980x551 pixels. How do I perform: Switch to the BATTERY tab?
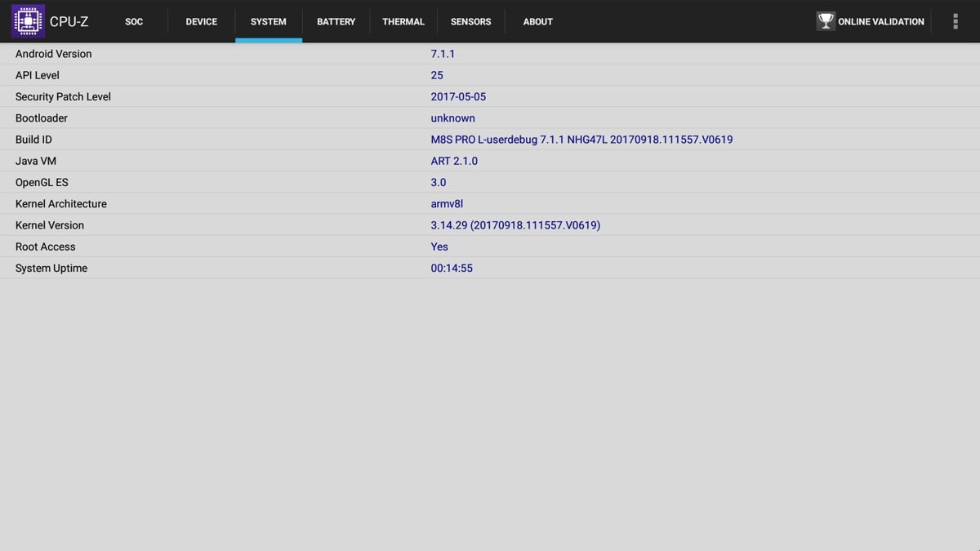click(x=336, y=22)
